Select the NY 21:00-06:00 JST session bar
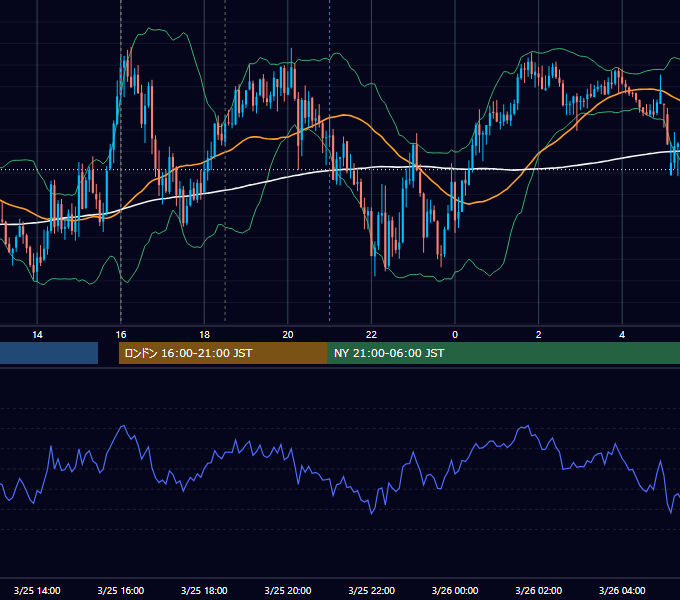Viewport: 680px width, 600px height. point(504,353)
